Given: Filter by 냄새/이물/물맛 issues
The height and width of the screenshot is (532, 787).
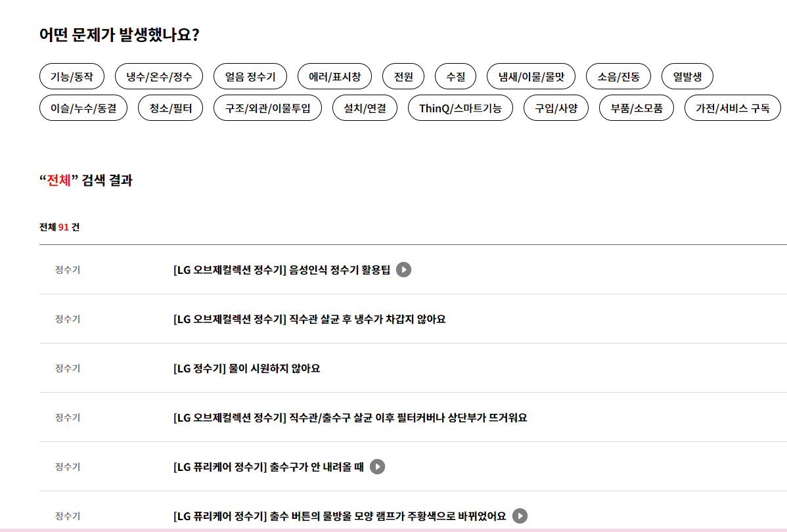Looking at the screenshot, I should point(531,76).
